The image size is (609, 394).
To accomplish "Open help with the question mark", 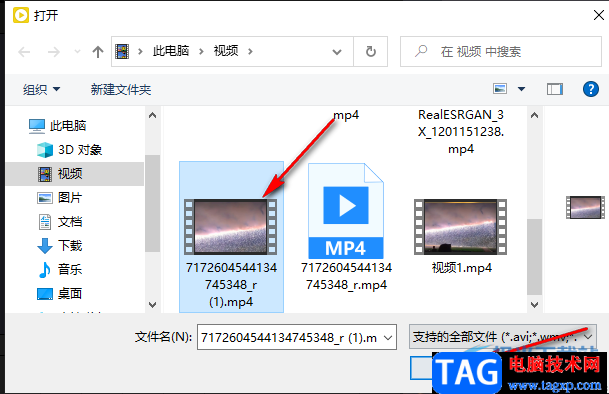I will pos(590,89).
